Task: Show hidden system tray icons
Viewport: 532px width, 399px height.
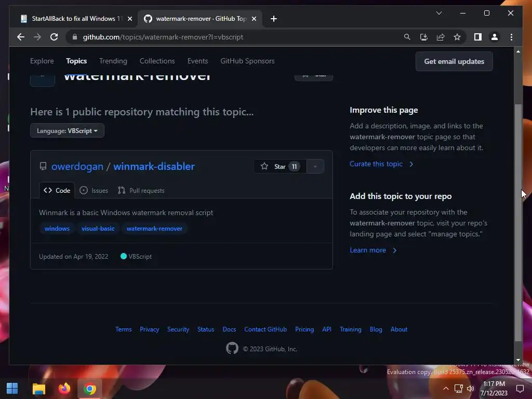Action: (446, 389)
